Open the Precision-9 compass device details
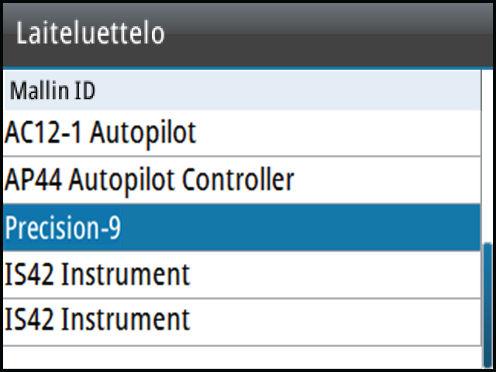The width and height of the screenshot is (496, 372). tap(242, 227)
